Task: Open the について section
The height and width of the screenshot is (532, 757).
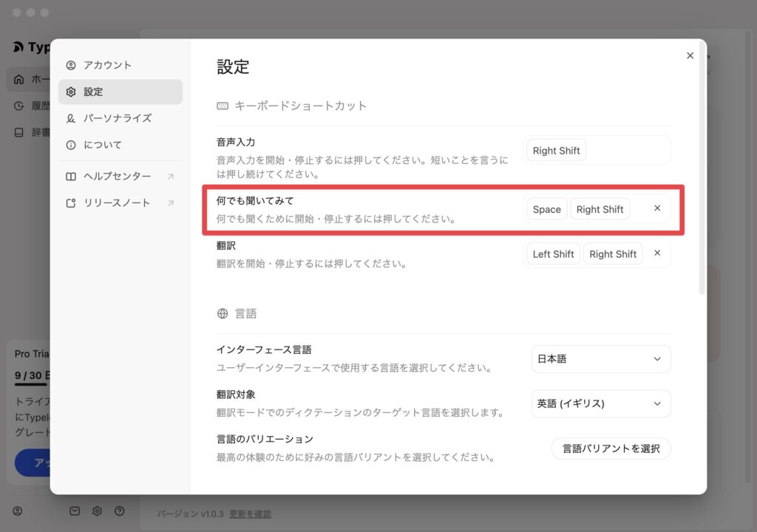Action: (102, 145)
